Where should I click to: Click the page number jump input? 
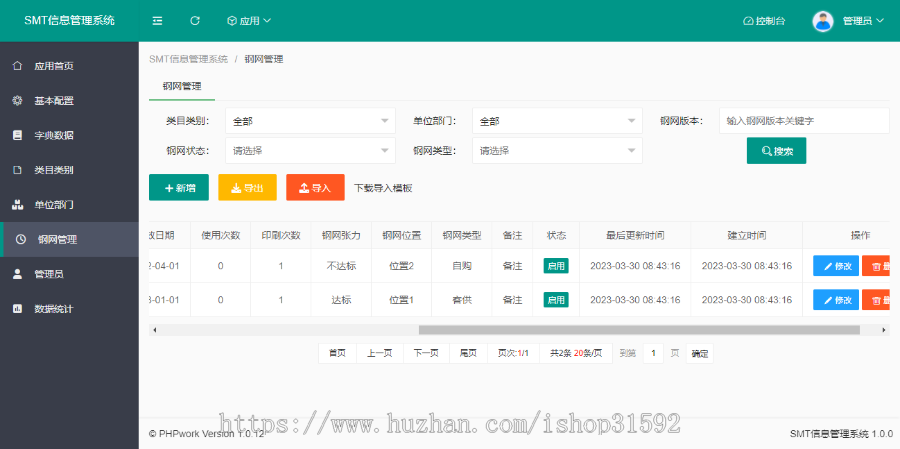653,354
